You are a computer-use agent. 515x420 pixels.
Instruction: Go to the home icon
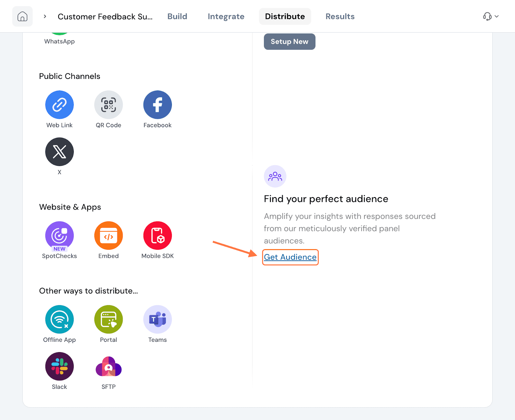23,16
